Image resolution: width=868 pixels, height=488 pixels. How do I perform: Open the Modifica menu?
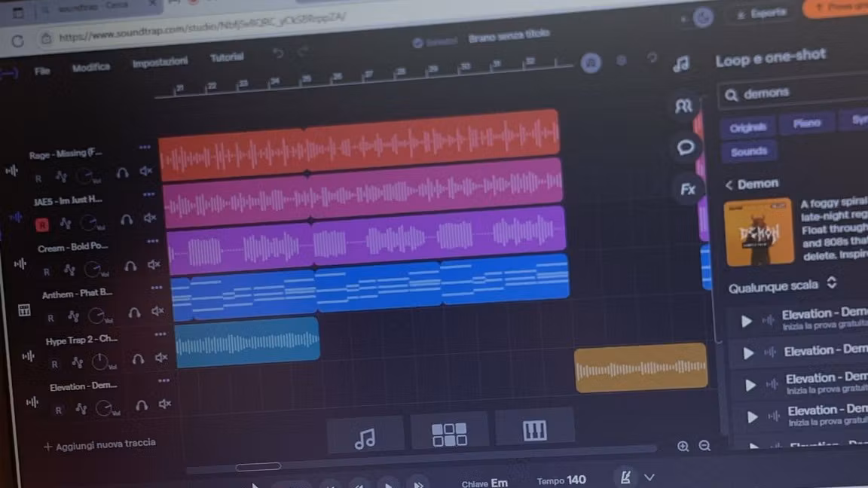pyautogui.click(x=90, y=67)
